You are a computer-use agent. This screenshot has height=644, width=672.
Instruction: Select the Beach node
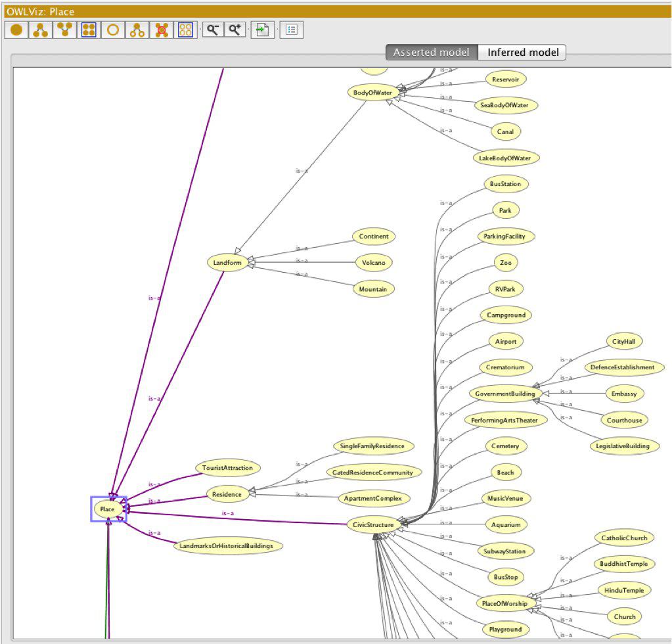point(506,472)
